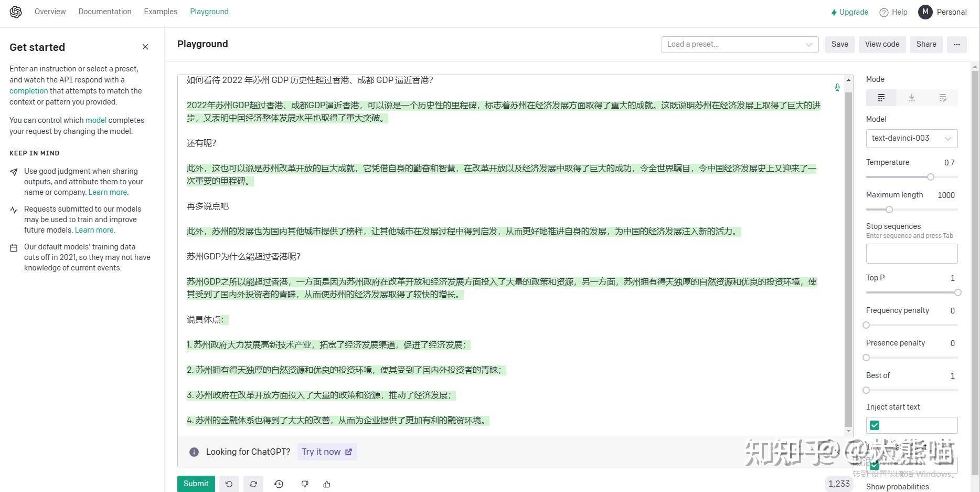Viewport: 980px width, 492px height.
Task: Open the Model text-davinci-003 dropdown
Action: point(912,139)
